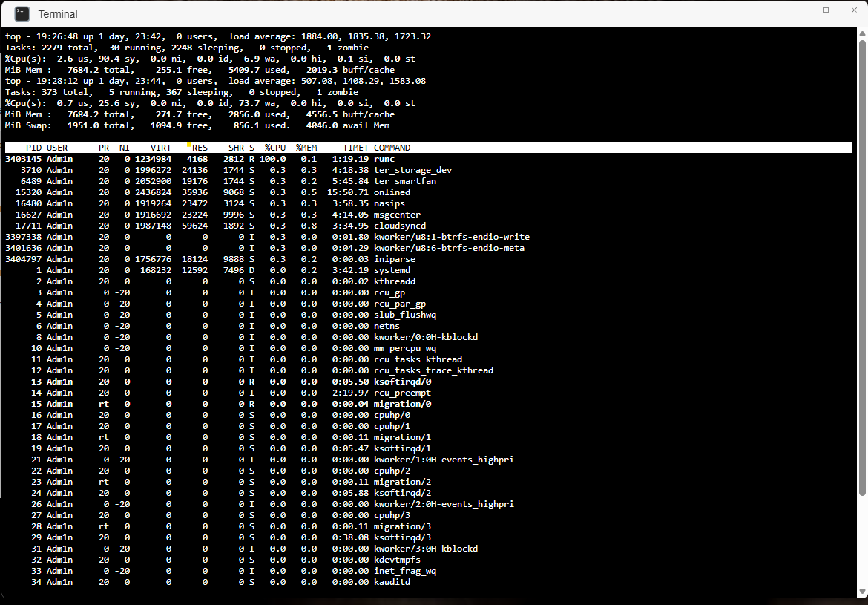This screenshot has height=605, width=868.
Task: Click the cloudsyncd process name
Action: click(400, 226)
